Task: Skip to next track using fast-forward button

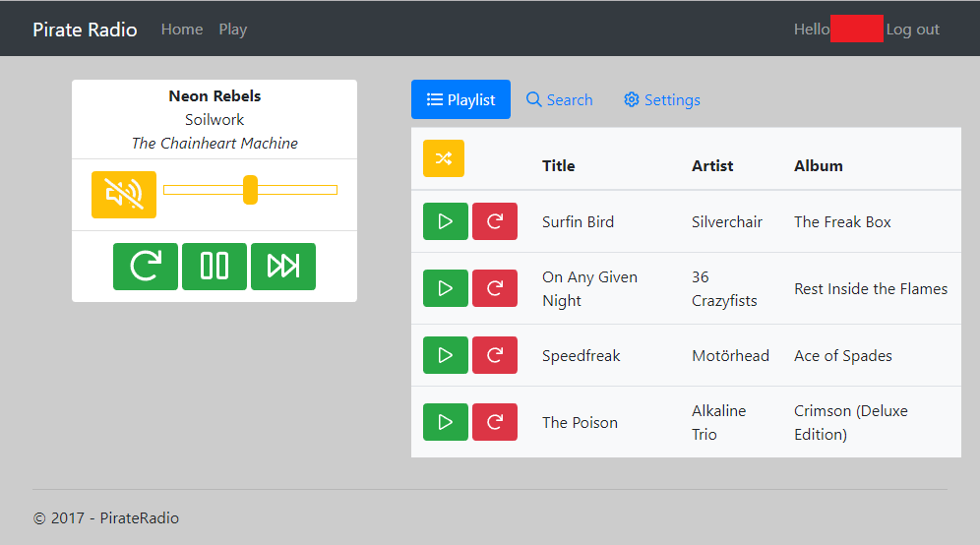Action: tap(283, 267)
